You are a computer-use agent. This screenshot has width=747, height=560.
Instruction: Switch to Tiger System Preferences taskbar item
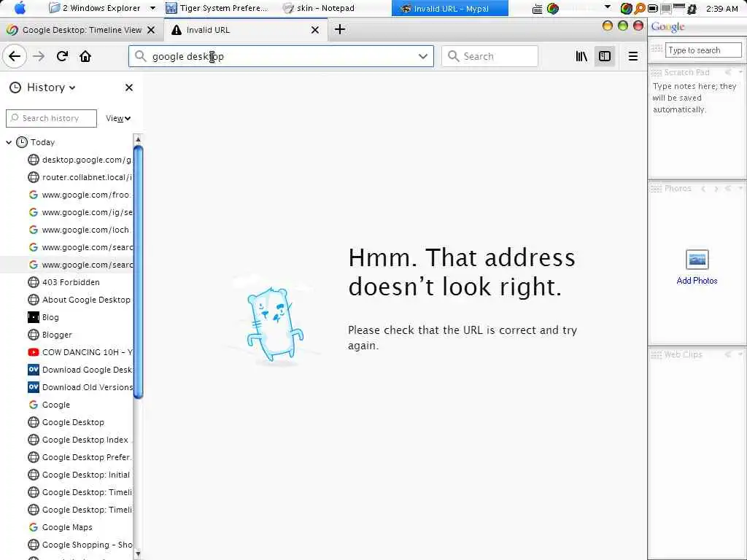tap(217, 8)
